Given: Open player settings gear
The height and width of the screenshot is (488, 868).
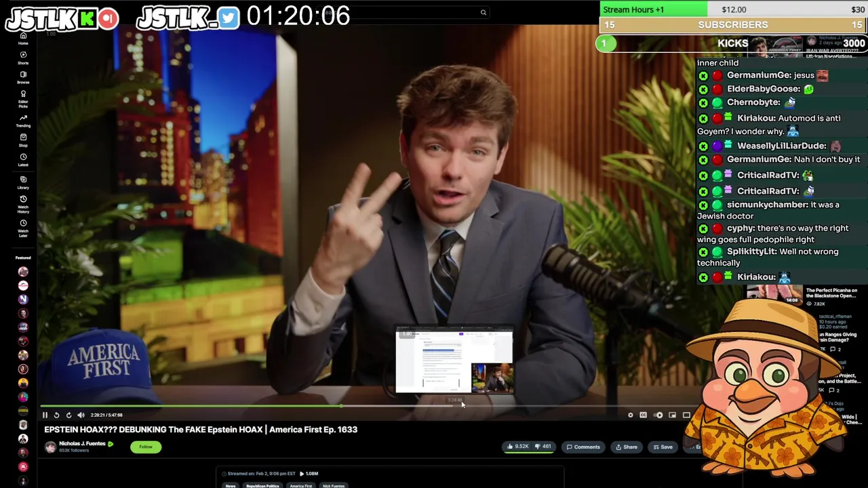Looking at the screenshot, I should [x=630, y=415].
